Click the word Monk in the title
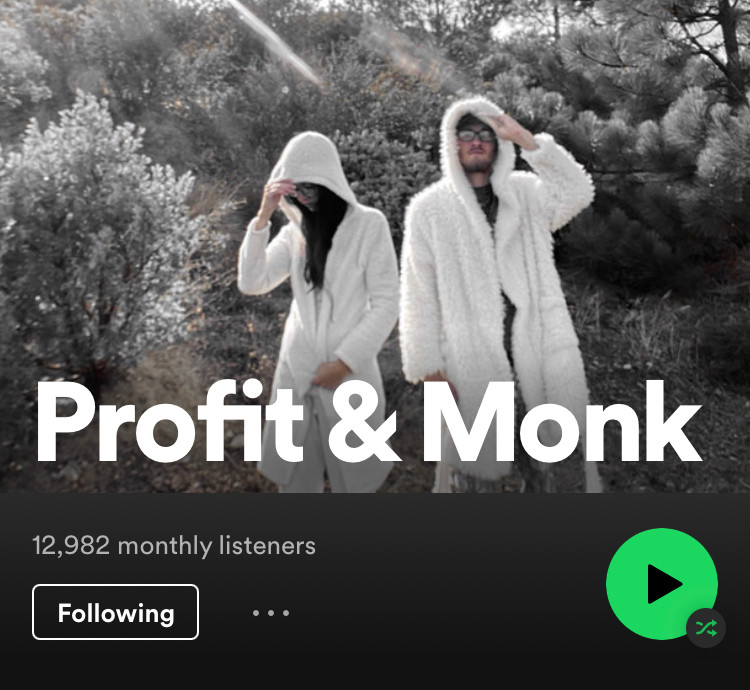Image resolution: width=750 pixels, height=690 pixels. click(562, 423)
